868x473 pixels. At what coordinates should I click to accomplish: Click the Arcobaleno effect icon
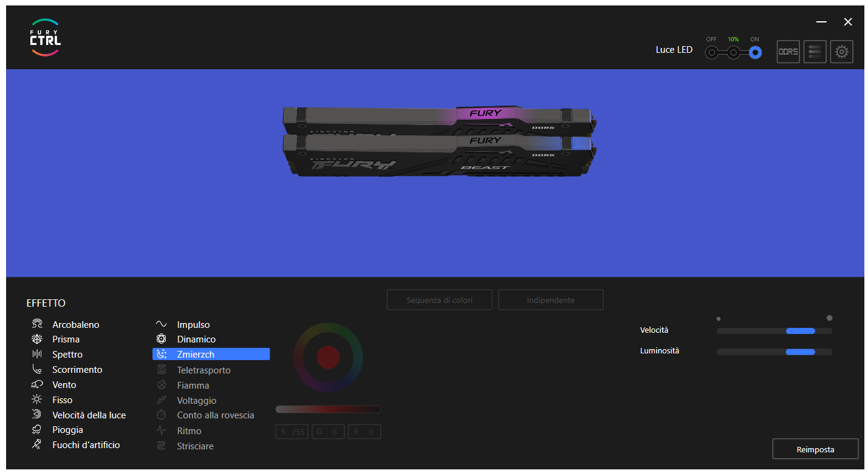37,324
